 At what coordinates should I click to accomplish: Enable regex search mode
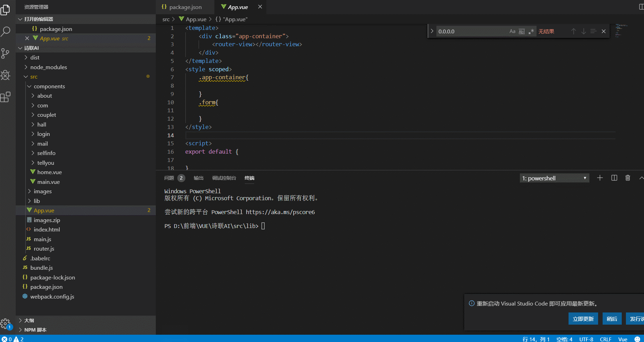point(531,31)
